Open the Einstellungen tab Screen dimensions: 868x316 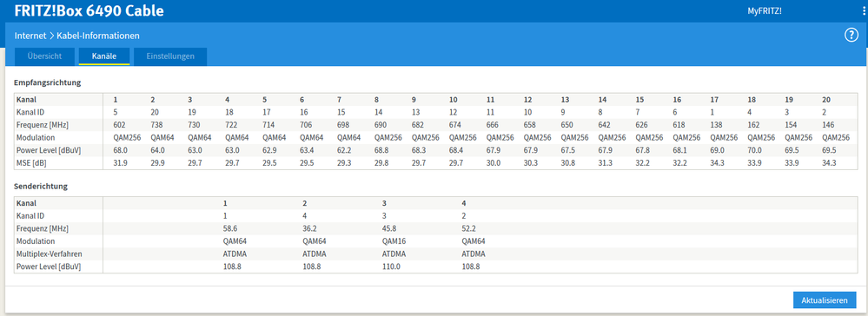(170, 56)
